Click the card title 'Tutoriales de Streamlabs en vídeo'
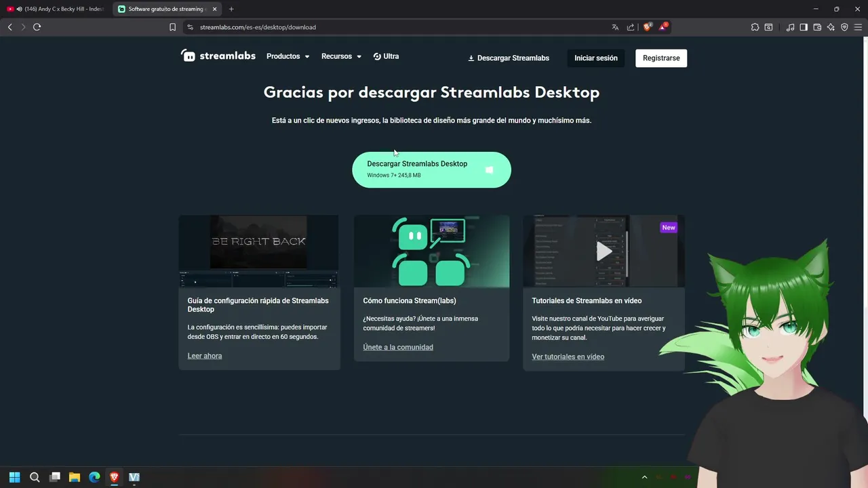 [x=587, y=300]
